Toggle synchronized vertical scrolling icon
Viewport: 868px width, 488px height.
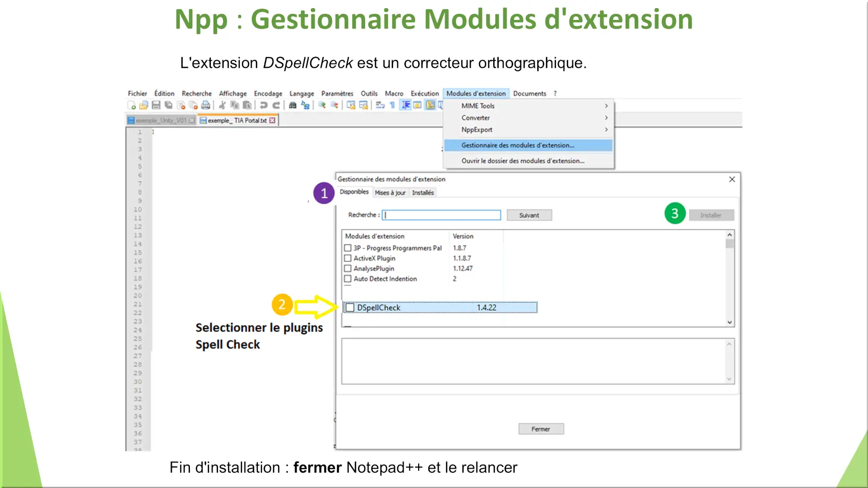351,105
